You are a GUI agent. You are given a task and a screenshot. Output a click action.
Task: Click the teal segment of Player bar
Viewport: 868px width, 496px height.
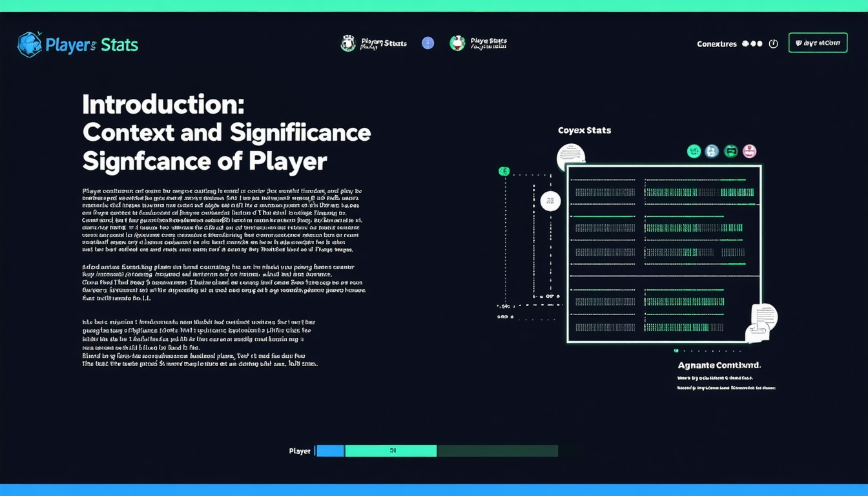(x=391, y=451)
